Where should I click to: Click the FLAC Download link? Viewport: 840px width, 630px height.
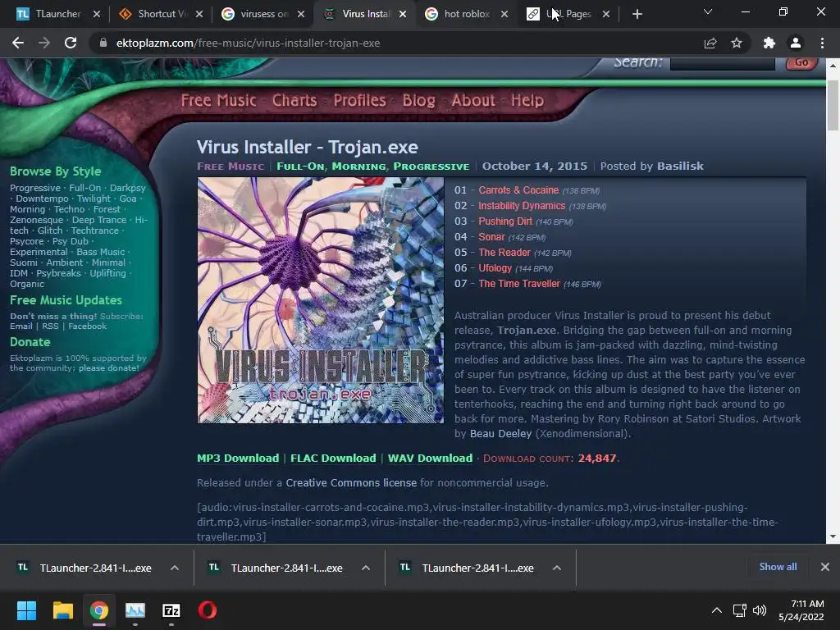coord(333,458)
